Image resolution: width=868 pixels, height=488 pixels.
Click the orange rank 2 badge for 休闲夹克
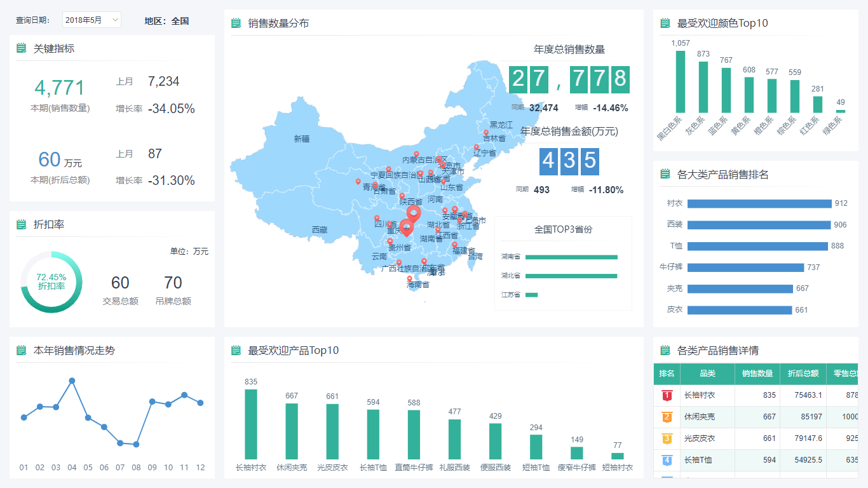pyautogui.click(x=667, y=417)
